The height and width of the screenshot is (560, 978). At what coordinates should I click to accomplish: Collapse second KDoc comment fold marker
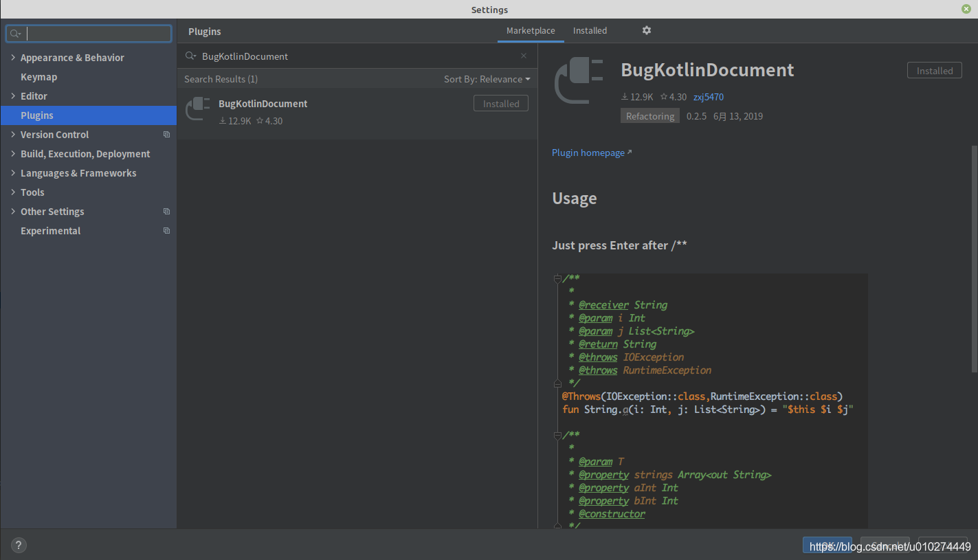[557, 435]
